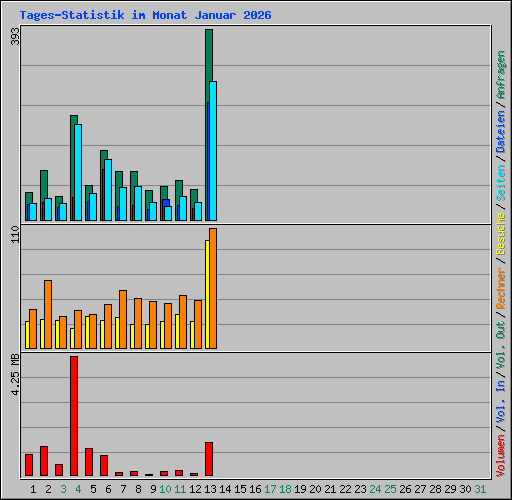Click the red Volumen bar for day 5
The width and height of the screenshot is (512, 500).
[x=89, y=462]
